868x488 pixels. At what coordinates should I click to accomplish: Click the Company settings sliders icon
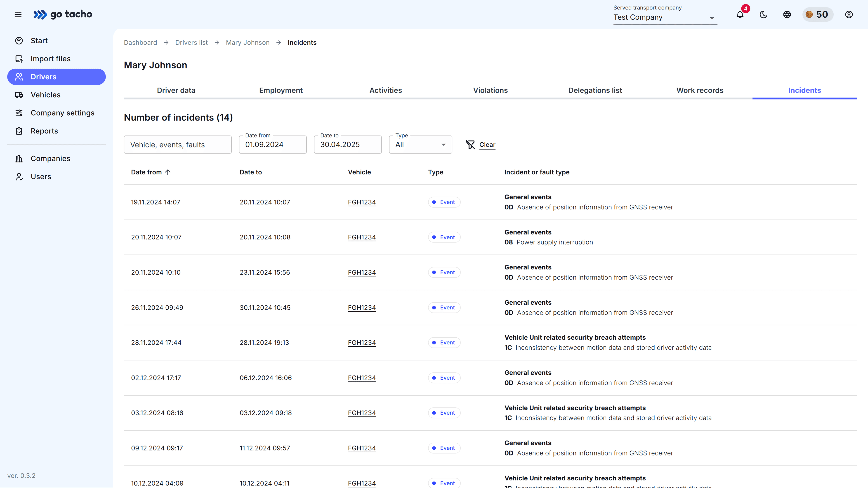point(19,113)
